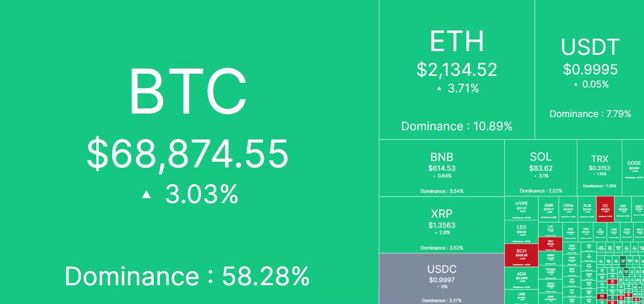The image size is (644, 304).
Task: Select the DAI heatmap tile
Action: click(x=623, y=209)
